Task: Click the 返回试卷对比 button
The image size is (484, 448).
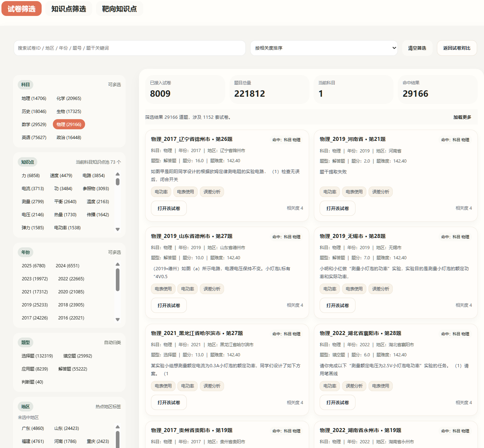Action: coord(457,48)
